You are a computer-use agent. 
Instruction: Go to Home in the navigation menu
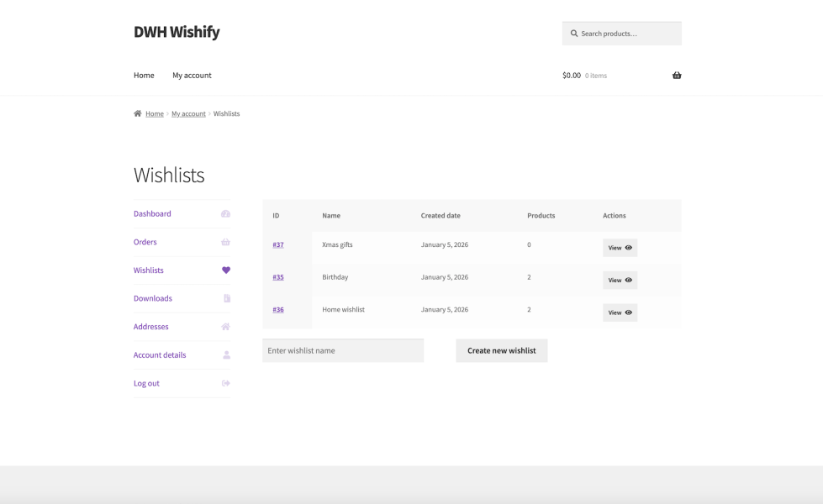pos(144,76)
